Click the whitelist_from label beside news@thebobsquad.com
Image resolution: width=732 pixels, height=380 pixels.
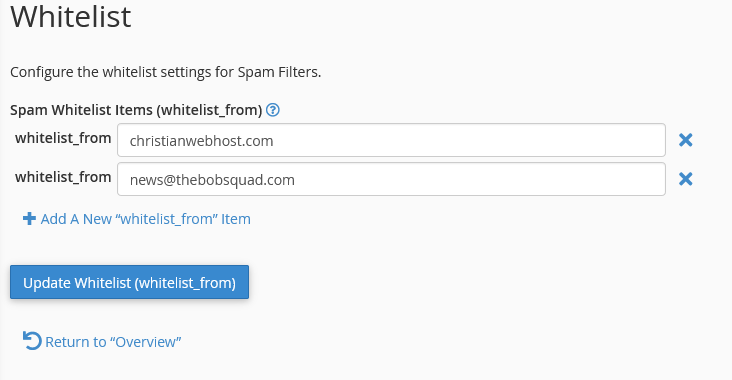tap(63, 177)
